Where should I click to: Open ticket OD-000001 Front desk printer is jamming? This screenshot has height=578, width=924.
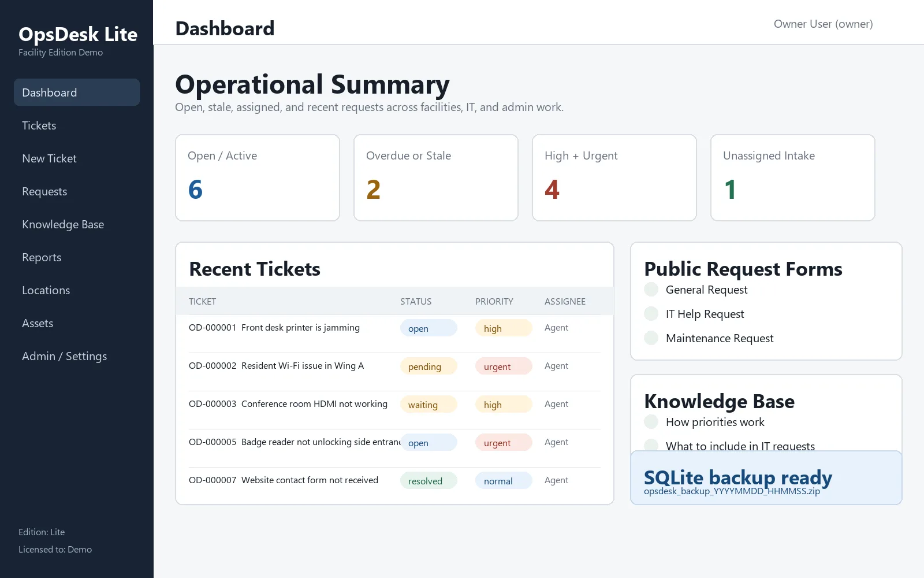click(274, 328)
